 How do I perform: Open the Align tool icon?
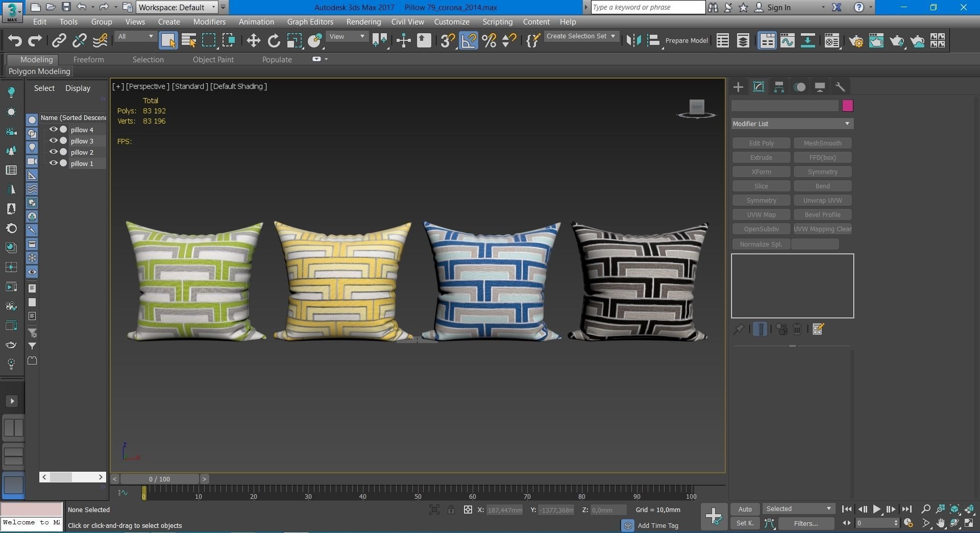653,41
